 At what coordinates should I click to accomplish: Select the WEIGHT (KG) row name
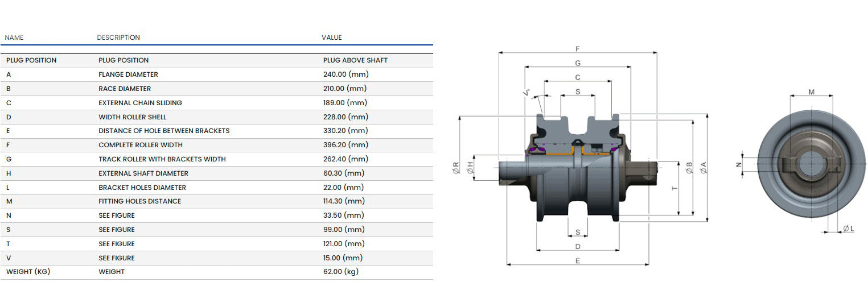(x=28, y=272)
